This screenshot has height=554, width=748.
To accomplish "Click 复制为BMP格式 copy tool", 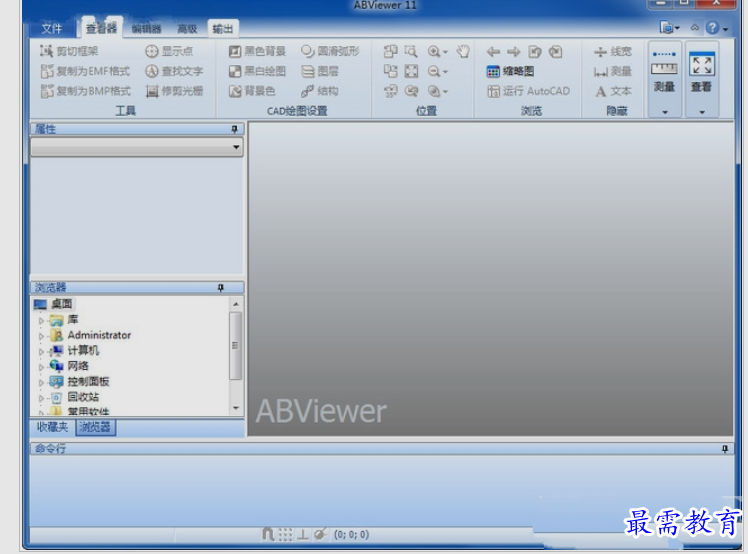I will pyautogui.click(x=85, y=91).
